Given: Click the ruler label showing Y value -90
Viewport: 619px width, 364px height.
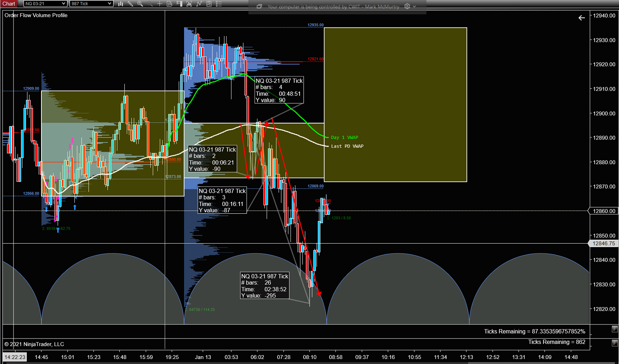Looking at the screenshot, I should coord(212,159).
